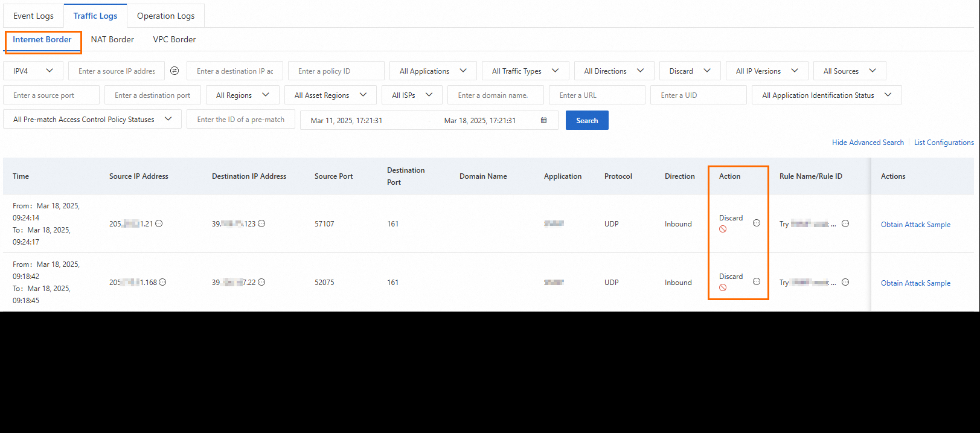Click the source port input

click(51, 95)
